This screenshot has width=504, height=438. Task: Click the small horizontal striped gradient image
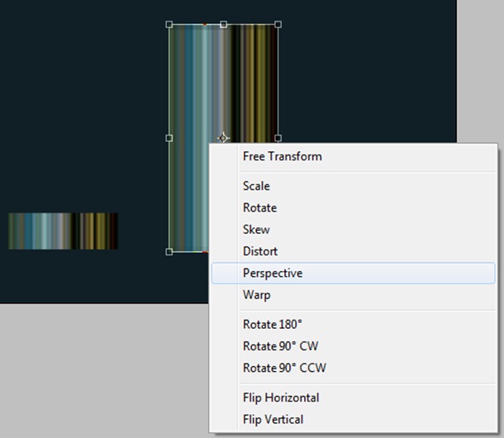point(63,231)
